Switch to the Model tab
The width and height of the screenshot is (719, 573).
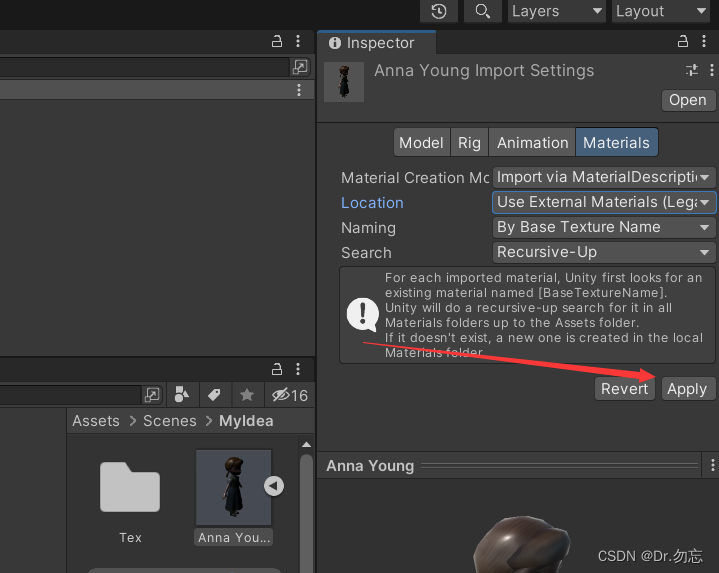coord(421,143)
